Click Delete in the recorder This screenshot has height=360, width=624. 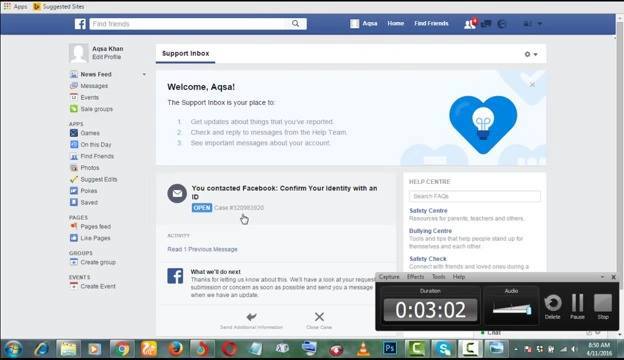(553, 307)
